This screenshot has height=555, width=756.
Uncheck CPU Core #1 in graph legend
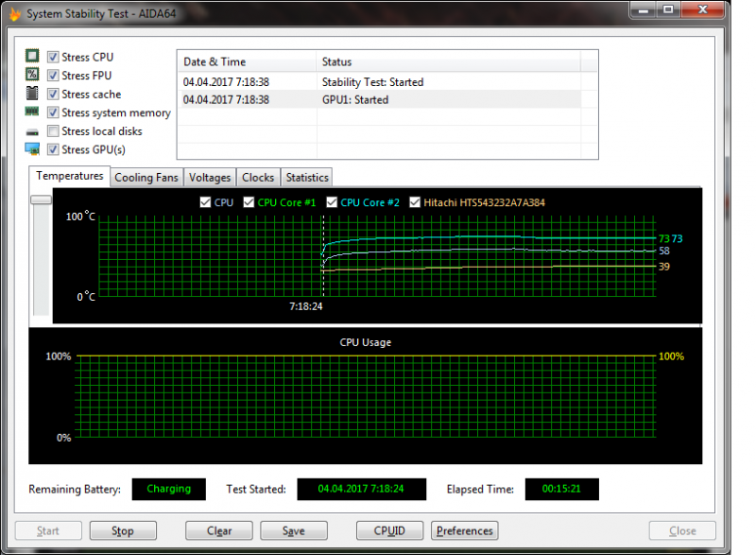tap(249, 202)
